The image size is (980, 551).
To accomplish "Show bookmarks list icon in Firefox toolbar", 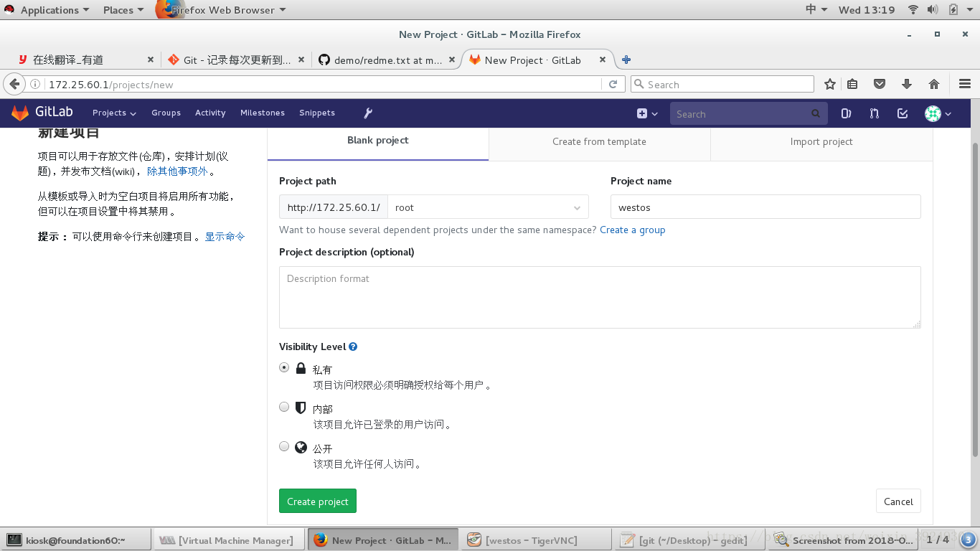I will tap(852, 84).
